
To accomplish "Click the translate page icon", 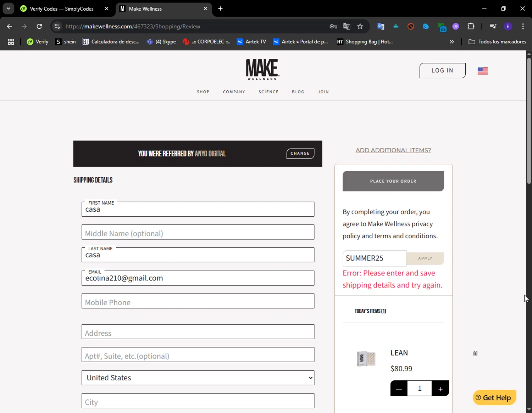I will coord(347,26).
